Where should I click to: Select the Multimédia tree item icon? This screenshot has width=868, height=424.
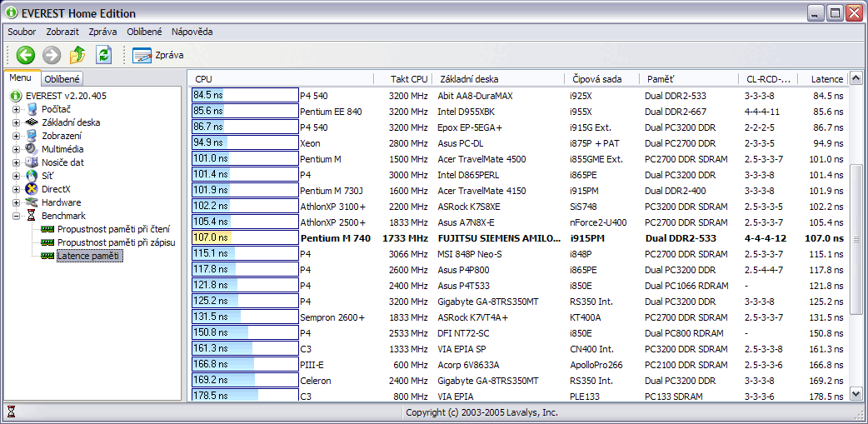coord(32,149)
